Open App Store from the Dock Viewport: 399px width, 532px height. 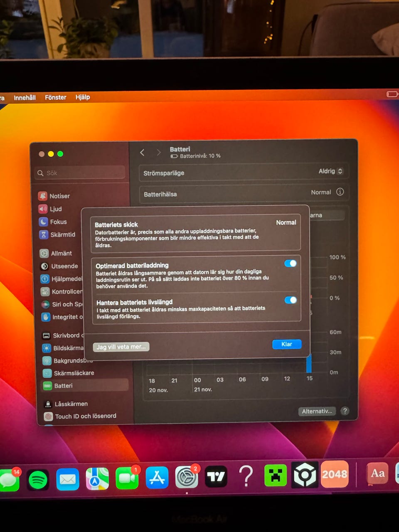tap(157, 478)
